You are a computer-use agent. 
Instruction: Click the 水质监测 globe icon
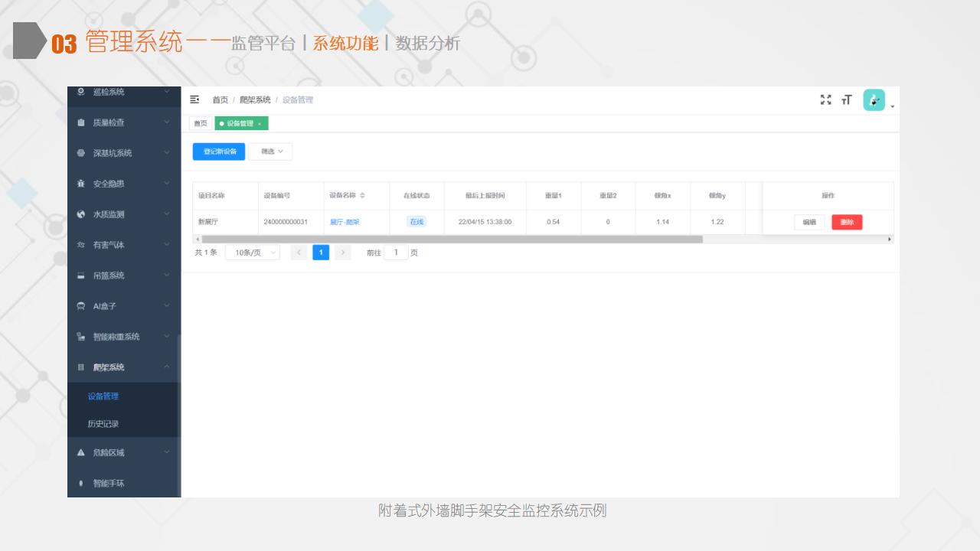81,214
